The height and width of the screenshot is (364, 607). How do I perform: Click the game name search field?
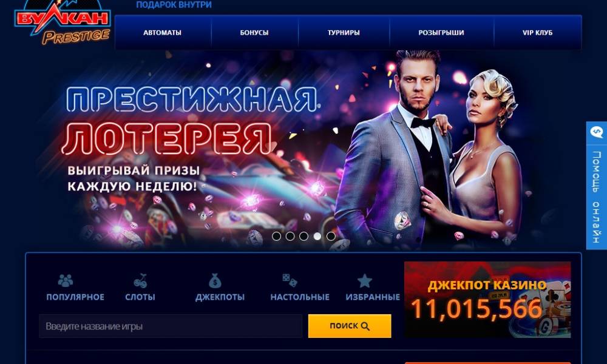[171, 326]
